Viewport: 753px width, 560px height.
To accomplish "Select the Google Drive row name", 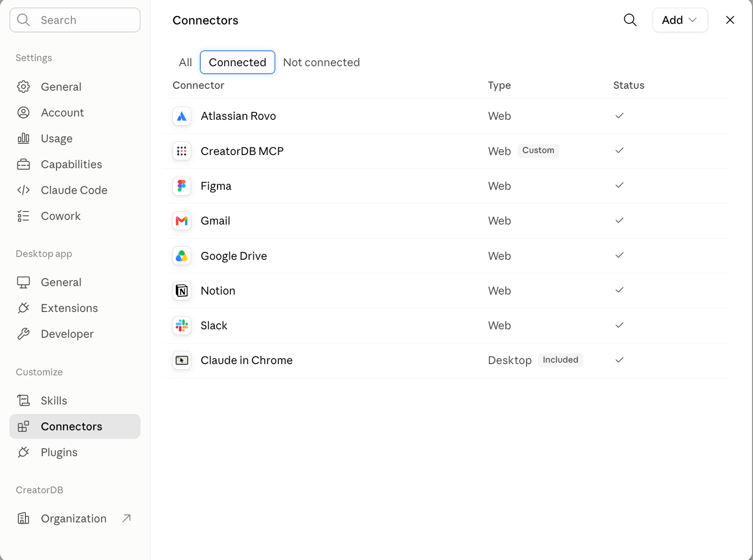I will pyautogui.click(x=234, y=256).
